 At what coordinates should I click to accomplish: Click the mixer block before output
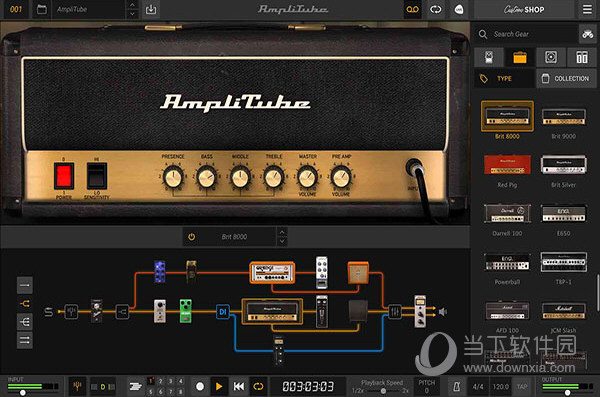(x=395, y=312)
